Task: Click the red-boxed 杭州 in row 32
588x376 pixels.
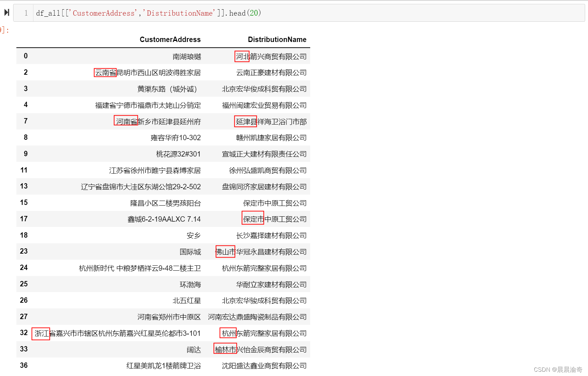Action: coord(228,333)
